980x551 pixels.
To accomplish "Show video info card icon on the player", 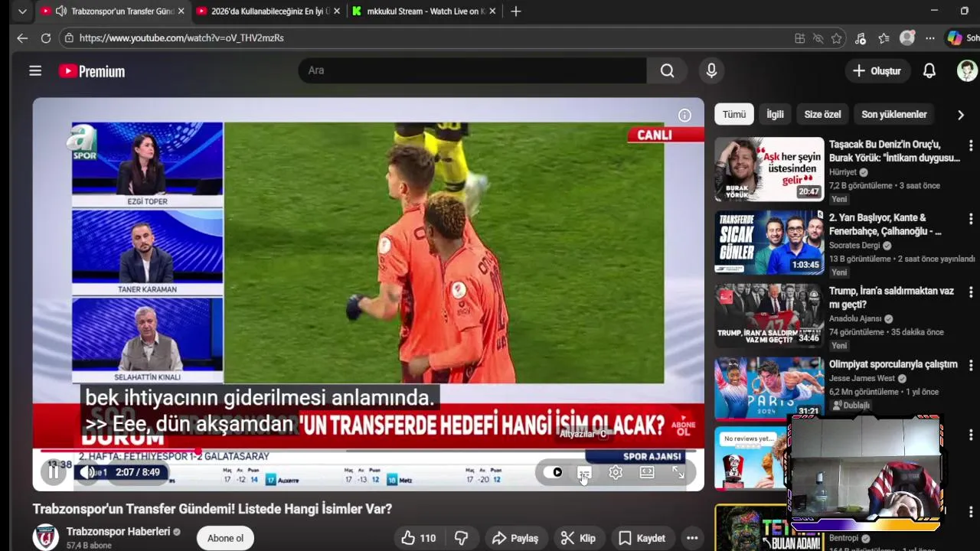I will click(x=684, y=115).
